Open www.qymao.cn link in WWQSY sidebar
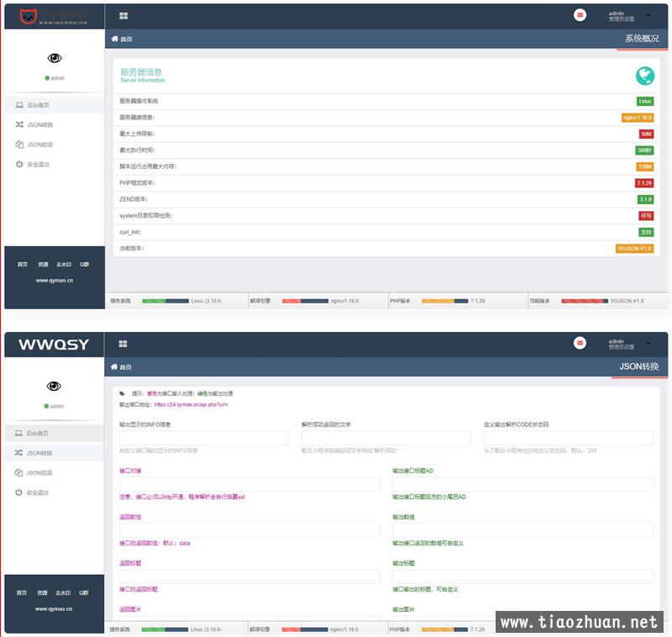The width and height of the screenshot is (672, 637). 54,608
